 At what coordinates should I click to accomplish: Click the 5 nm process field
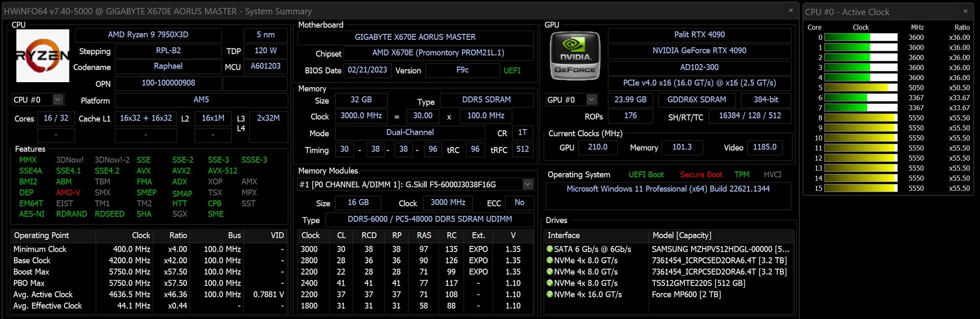pyautogui.click(x=265, y=35)
